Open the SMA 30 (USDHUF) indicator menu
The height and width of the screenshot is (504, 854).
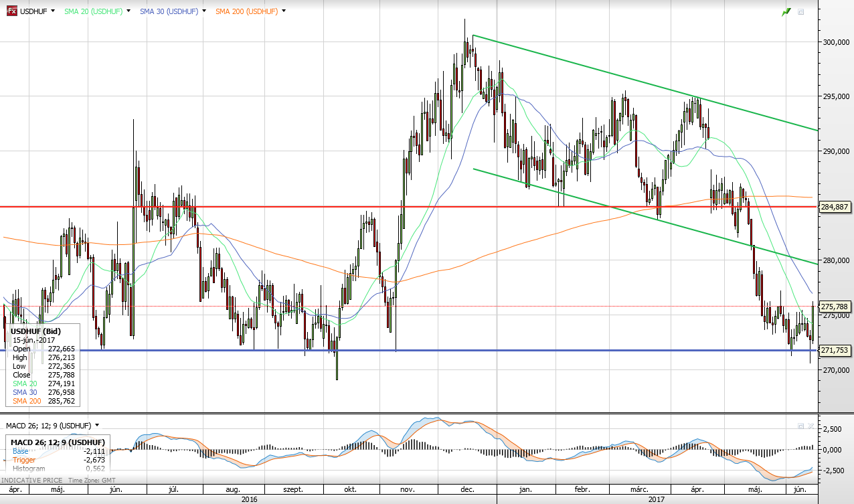coord(203,11)
